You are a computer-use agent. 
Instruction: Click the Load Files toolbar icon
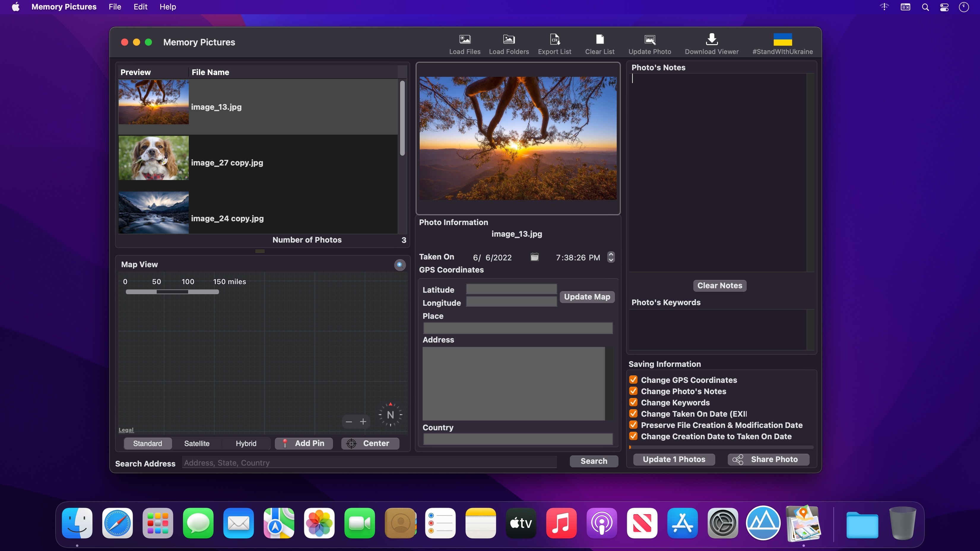pyautogui.click(x=464, y=39)
